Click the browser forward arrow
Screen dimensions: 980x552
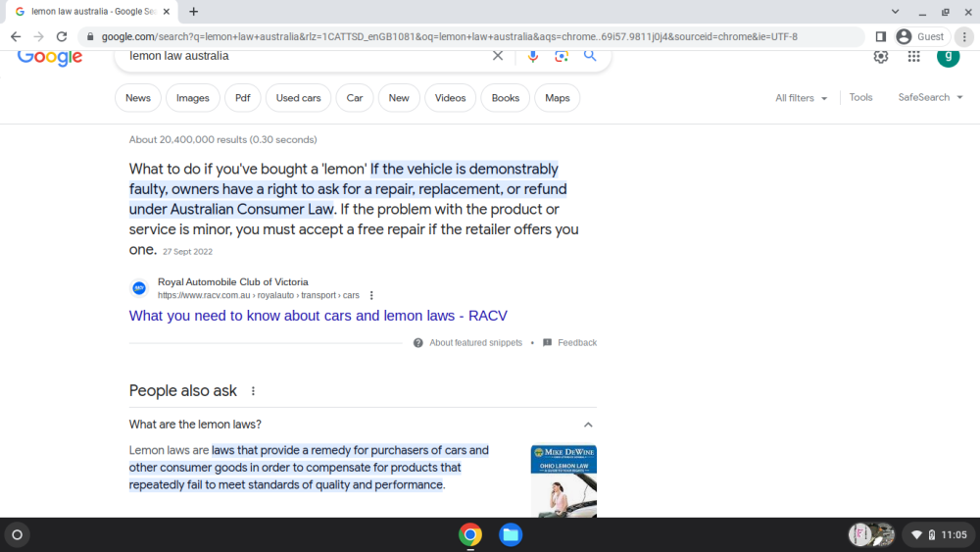tap(38, 36)
